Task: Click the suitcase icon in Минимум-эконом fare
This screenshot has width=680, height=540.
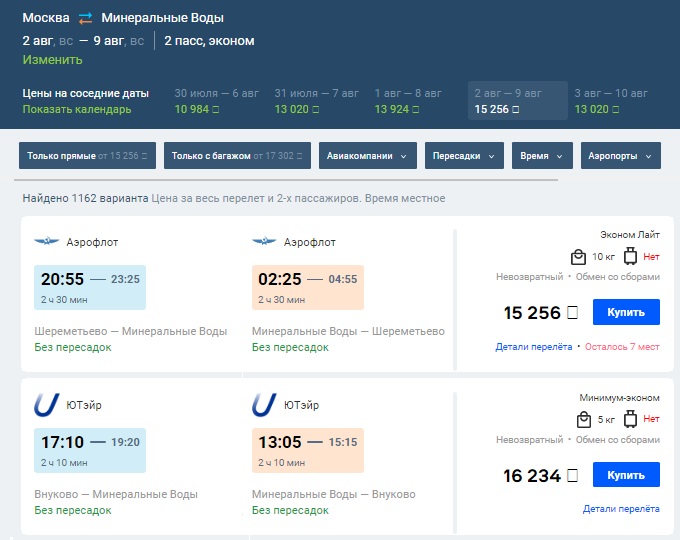Action: pyautogui.click(x=630, y=419)
